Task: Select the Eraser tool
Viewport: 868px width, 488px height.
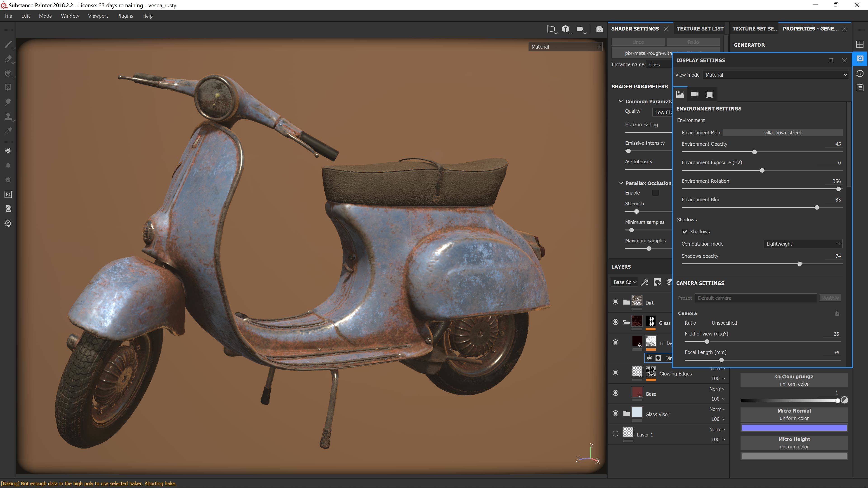Action: [8, 59]
